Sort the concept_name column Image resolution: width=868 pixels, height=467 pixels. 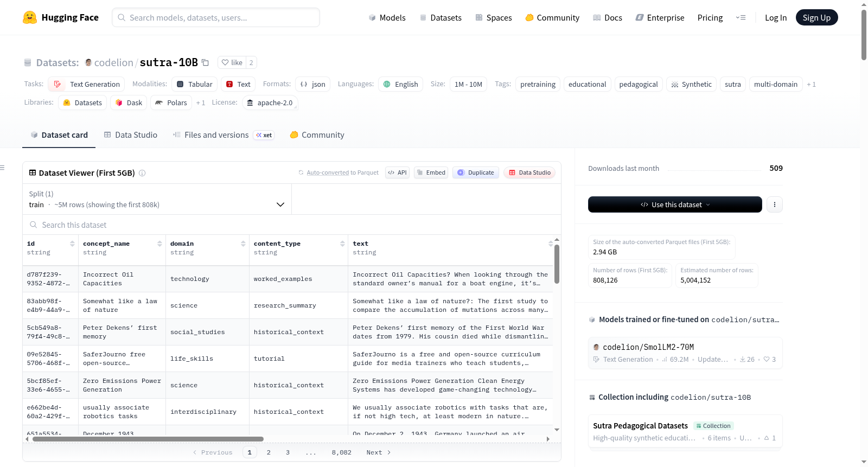click(159, 244)
